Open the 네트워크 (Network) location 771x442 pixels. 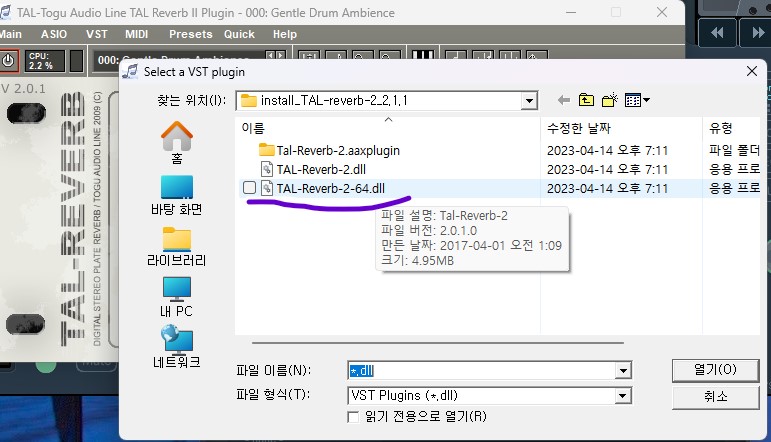[177, 348]
